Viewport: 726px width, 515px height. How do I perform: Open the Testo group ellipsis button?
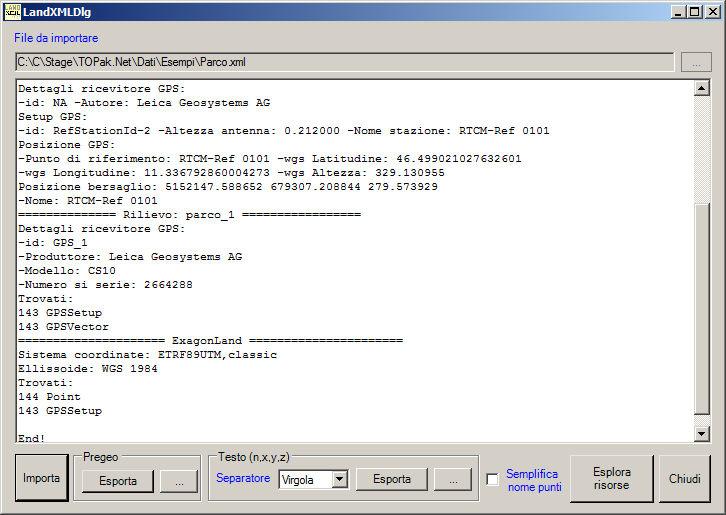tap(453, 480)
